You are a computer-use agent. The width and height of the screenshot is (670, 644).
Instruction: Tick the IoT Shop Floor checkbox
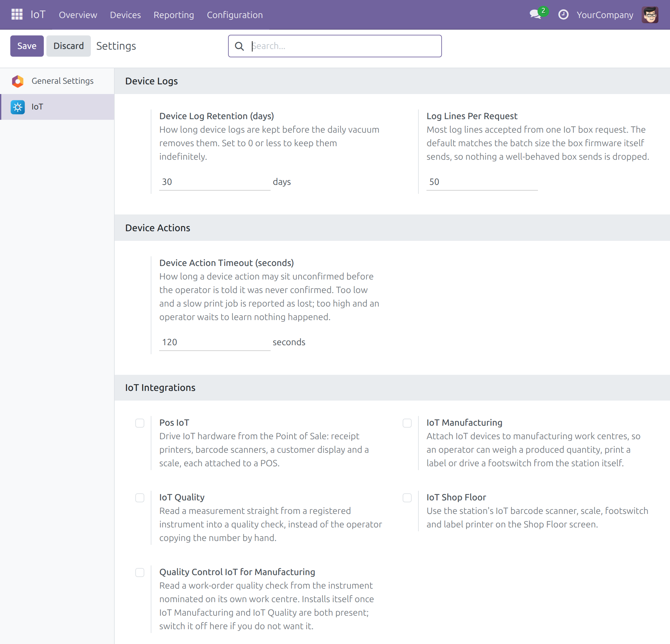407,498
